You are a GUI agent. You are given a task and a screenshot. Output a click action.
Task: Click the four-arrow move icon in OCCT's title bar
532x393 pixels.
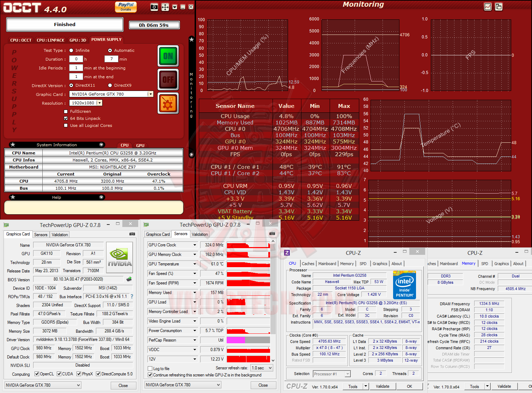pyautogui.click(x=165, y=7)
